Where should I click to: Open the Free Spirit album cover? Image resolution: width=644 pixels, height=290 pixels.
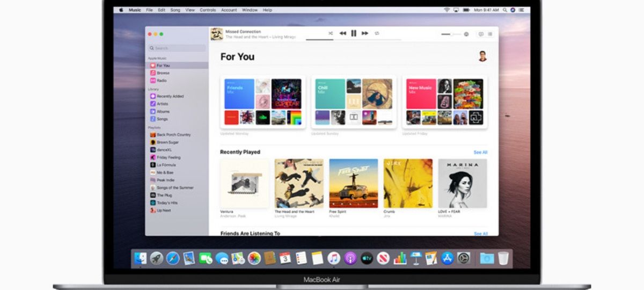353,183
